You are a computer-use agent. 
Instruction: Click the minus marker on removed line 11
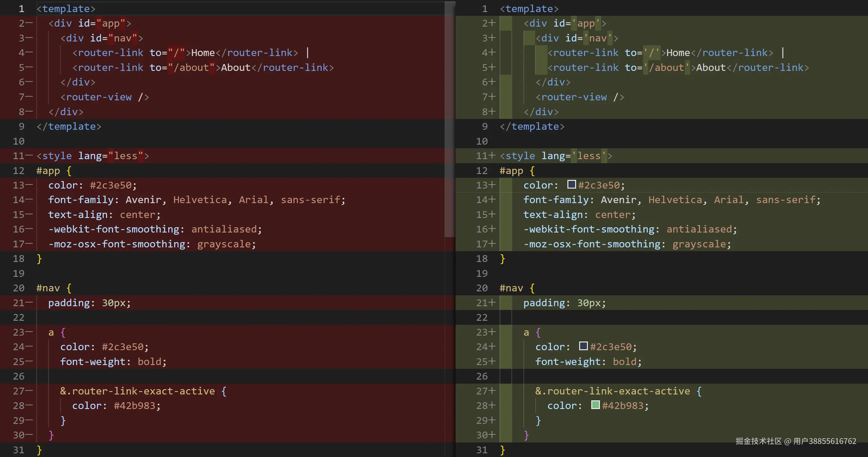(x=29, y=156)
